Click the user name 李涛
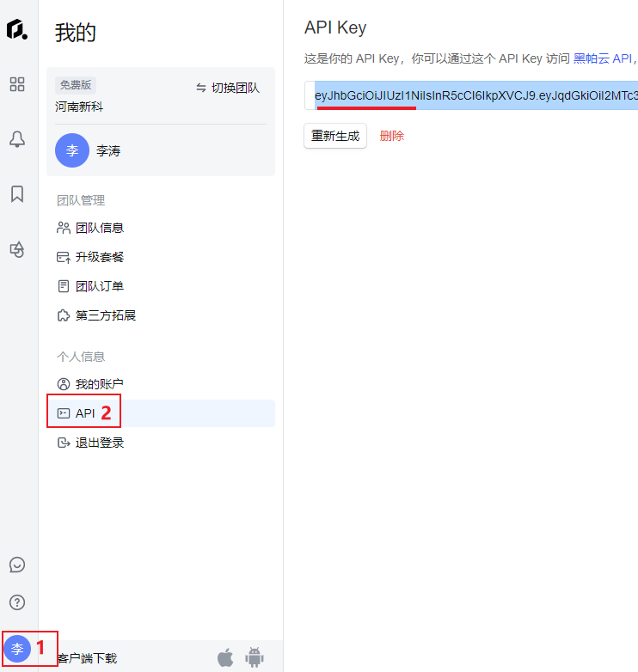Screen dimensions: 638x672 coord(108,151)
